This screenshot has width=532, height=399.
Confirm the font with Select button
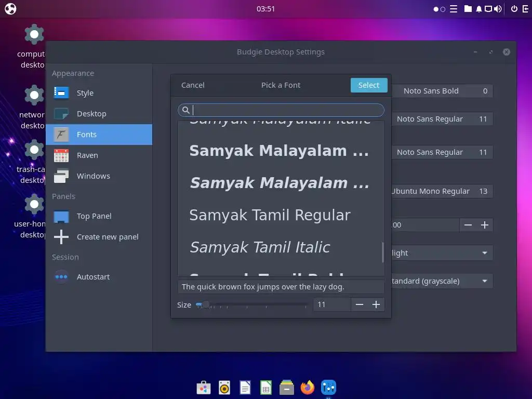pos(369,85)
